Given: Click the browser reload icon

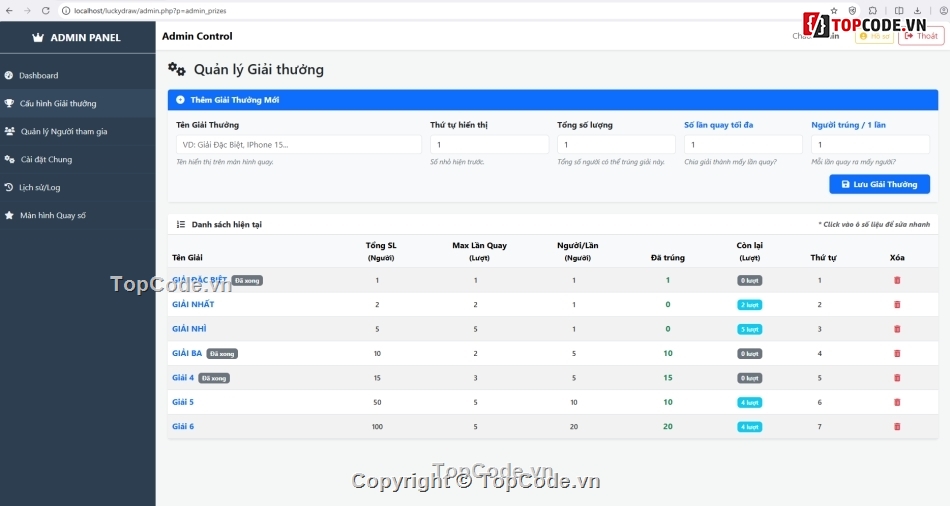Looking at the screenshot, I should click(46, 10).
